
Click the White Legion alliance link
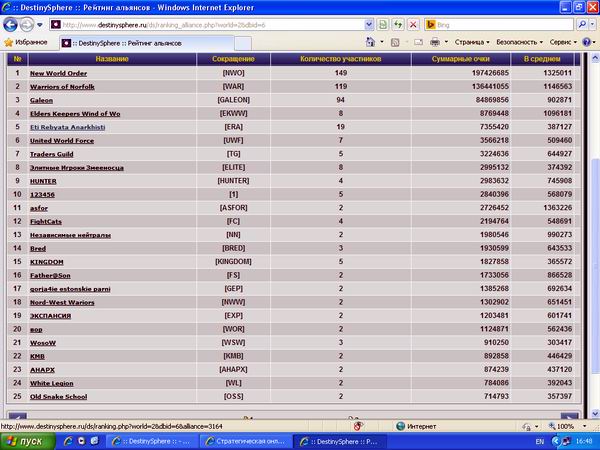click(53, 383)
